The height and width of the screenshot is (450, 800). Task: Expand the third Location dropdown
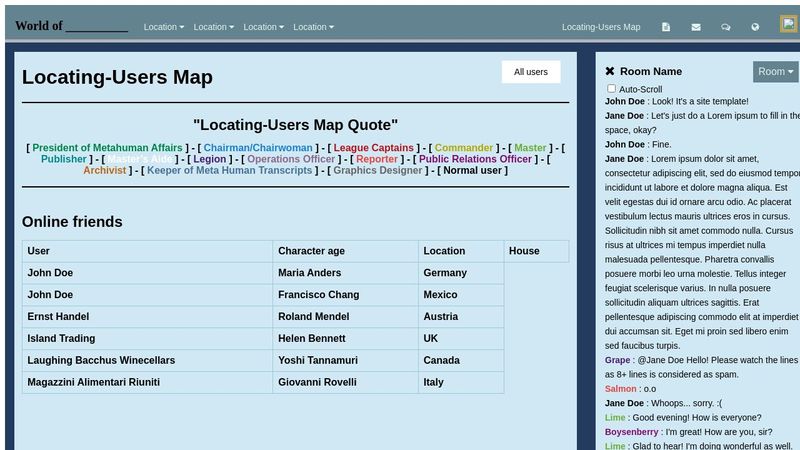(x=264, y=27)
